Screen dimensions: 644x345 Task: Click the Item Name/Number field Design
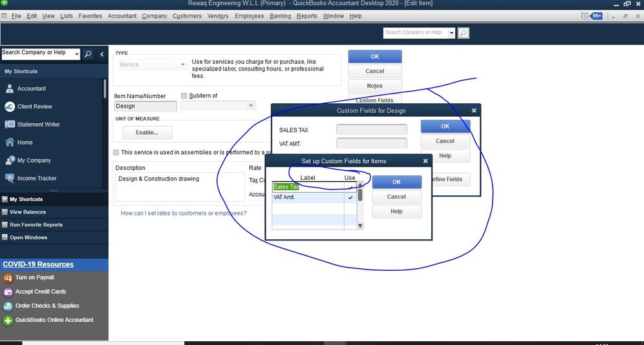(x=146, y=106)
